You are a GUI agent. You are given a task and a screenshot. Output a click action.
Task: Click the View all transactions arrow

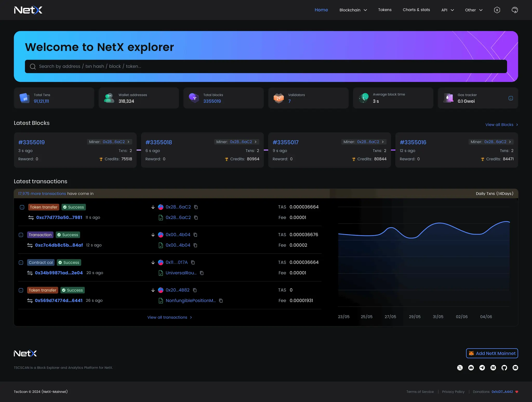[191, 317]
